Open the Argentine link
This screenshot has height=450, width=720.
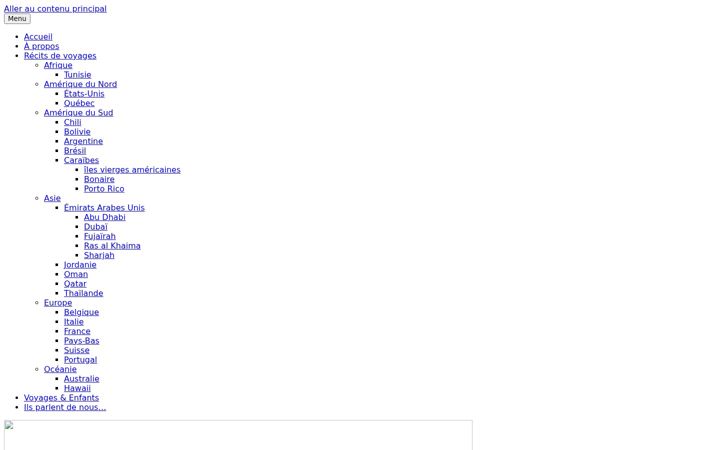tap(83, 141)
